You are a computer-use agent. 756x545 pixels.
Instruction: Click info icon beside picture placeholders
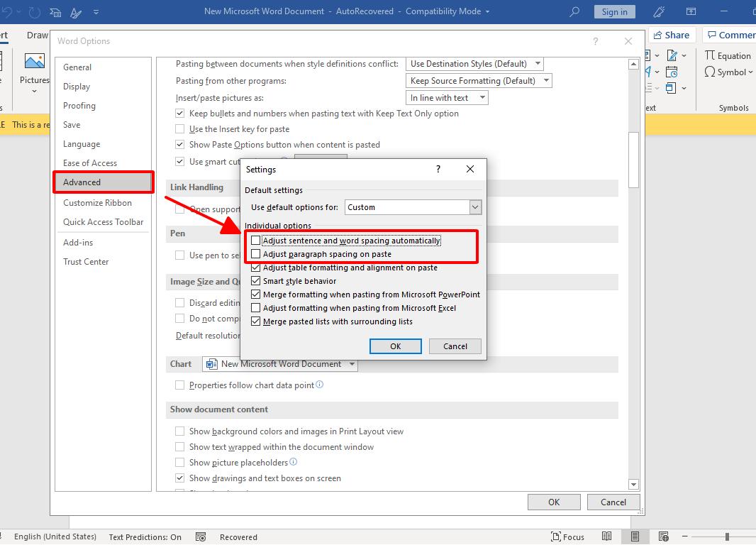tap(293, 461)
